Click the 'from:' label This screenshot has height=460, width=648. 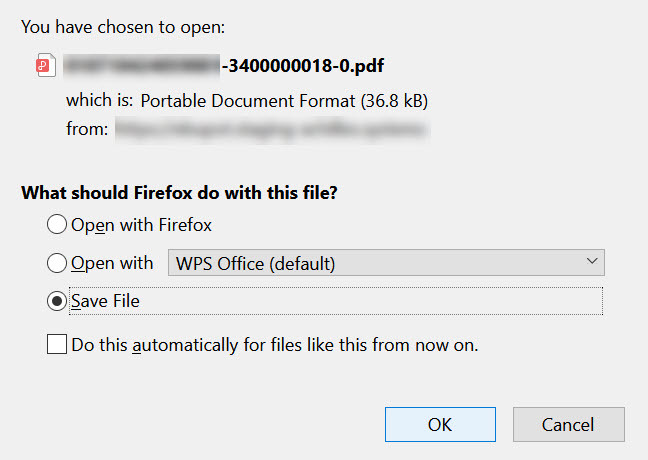point(87,129)
